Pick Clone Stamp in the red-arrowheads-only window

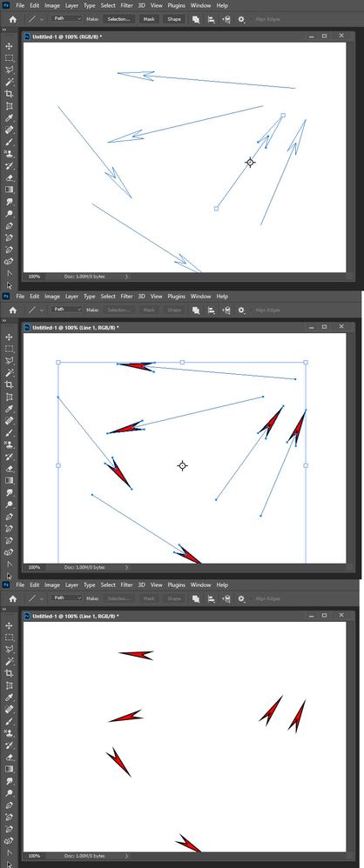coord(9,733)
